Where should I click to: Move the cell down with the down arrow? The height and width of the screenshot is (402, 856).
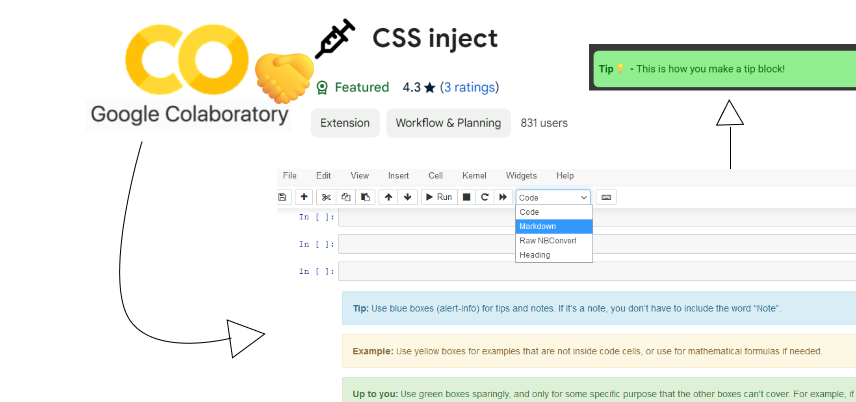(x=407, y=197)
